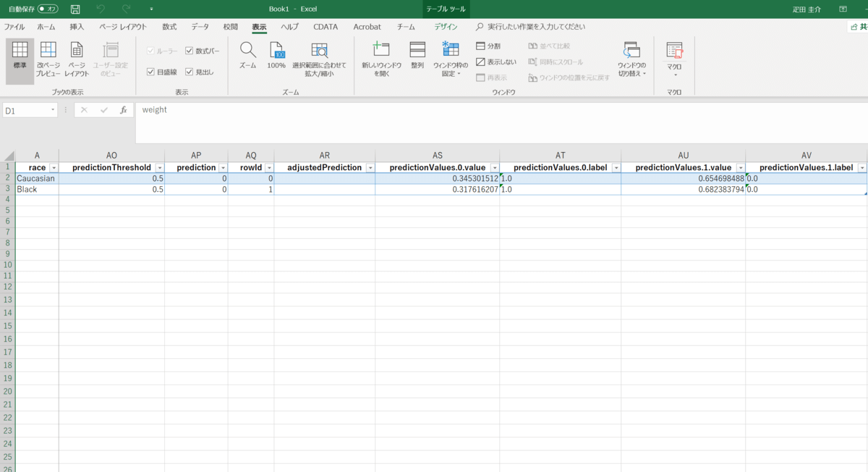Viewport: 868px width, 472px height.
Task: Open the ページ レイアウト tab
Action: point(123,27)
